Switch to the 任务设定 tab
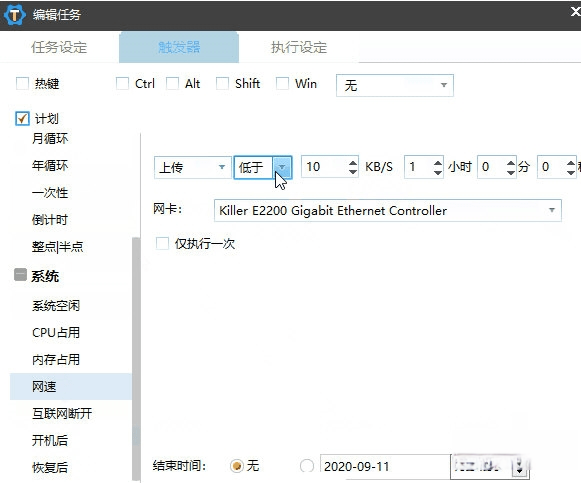Image resolution: width=581 pixels, height=483 pixels. pyautogui.click(x=59, y=47)
